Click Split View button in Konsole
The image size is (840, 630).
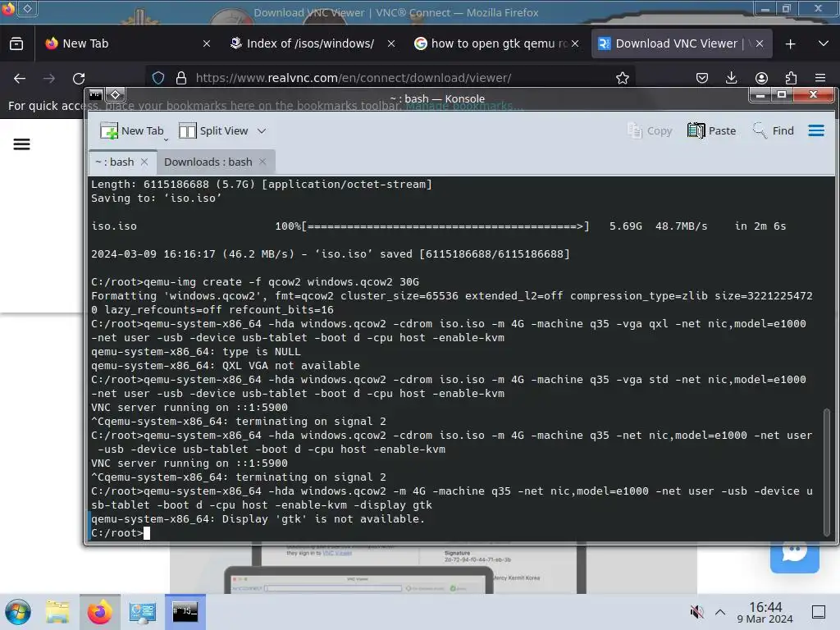[x=213, y=130]
